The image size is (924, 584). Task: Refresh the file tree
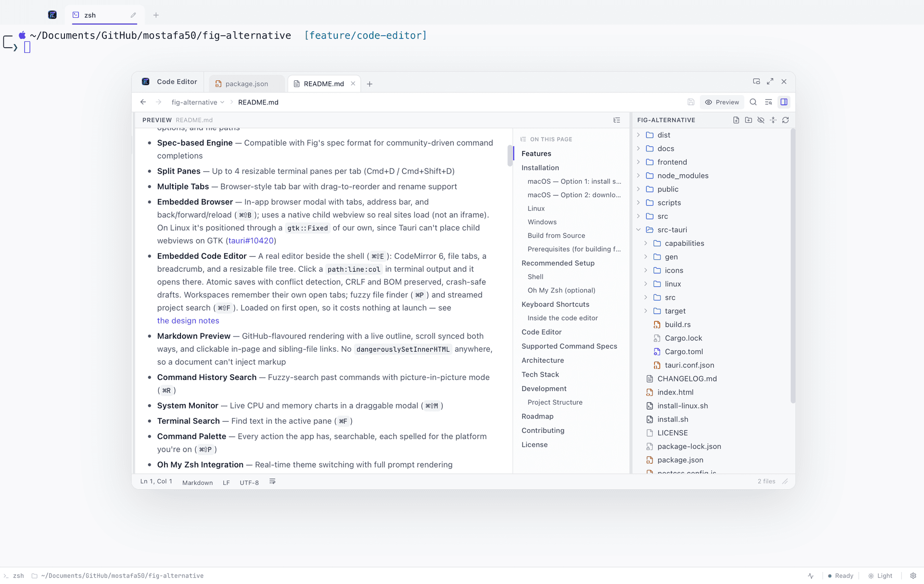point(785,120)
